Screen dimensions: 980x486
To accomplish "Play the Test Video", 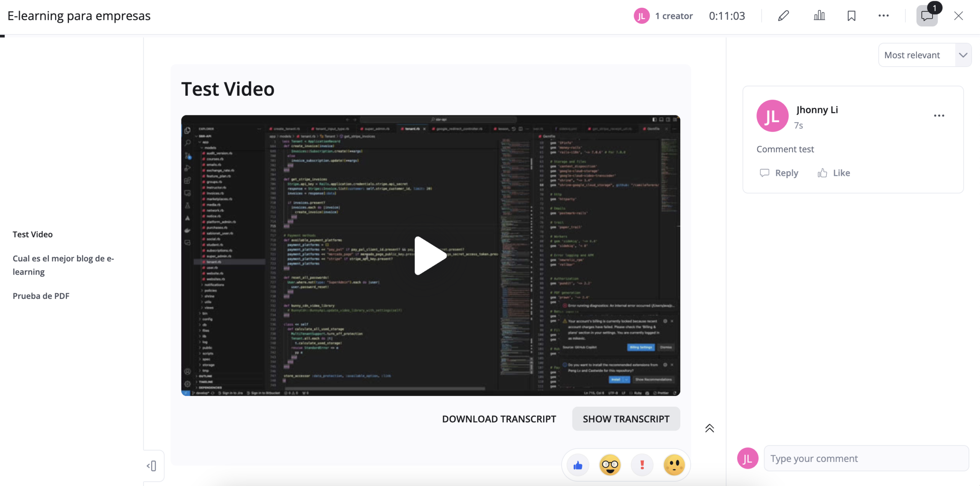I will coord(430,255).
